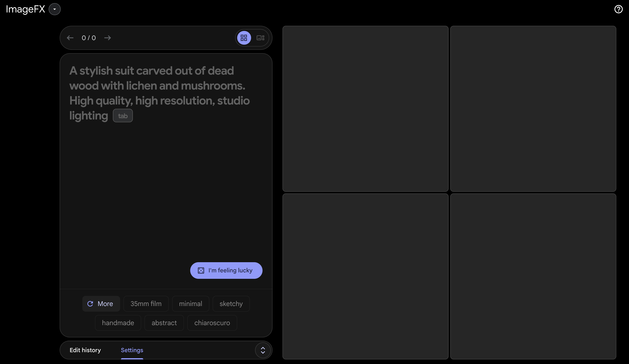
Task: Switch to the Settings tab
Action: tap(132, 350)
